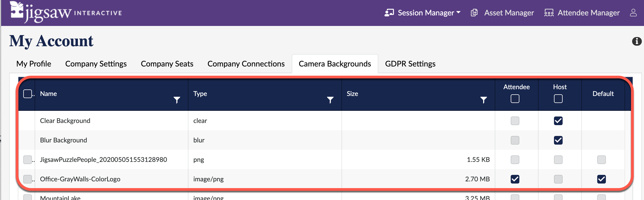This screenshot has width=644, height=200.
Task: Click the Asset Manager icon
Action: tap(474, 13)
